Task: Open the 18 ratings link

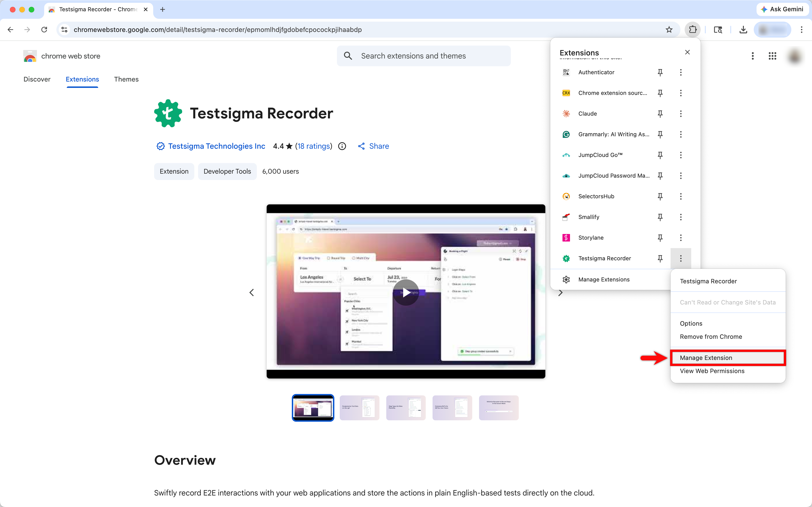Action: coord(314,146)
